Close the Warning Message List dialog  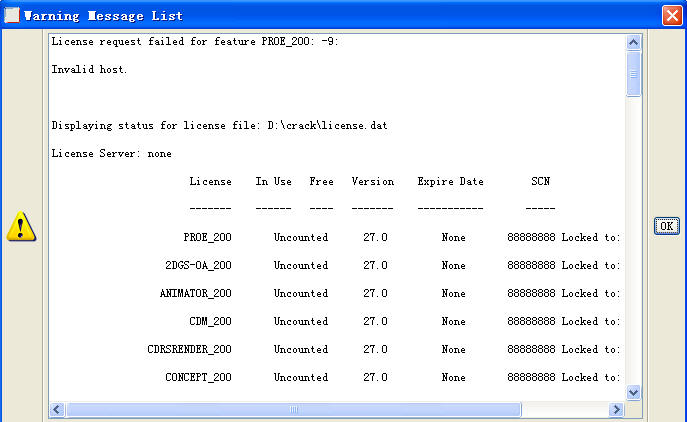click(672, 16)
